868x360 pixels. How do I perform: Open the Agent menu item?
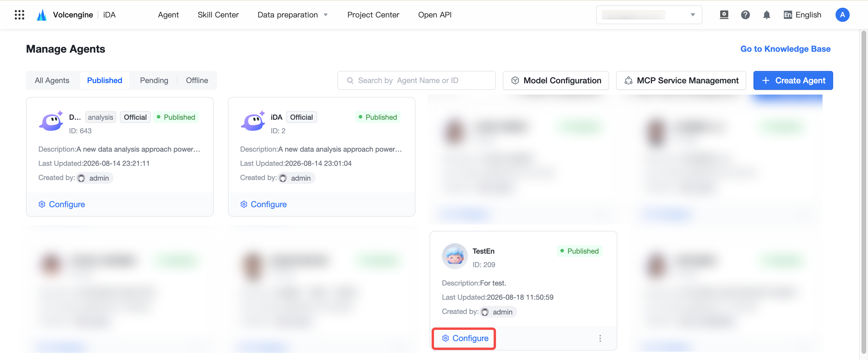168,15
